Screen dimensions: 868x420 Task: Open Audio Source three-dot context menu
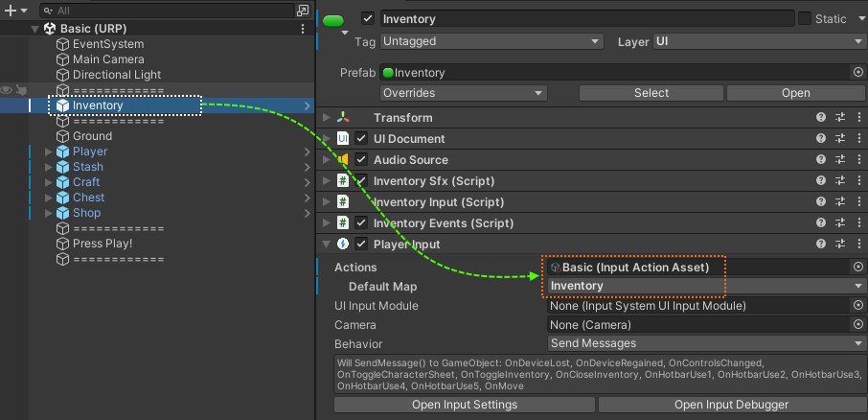(x=858, y=159)
